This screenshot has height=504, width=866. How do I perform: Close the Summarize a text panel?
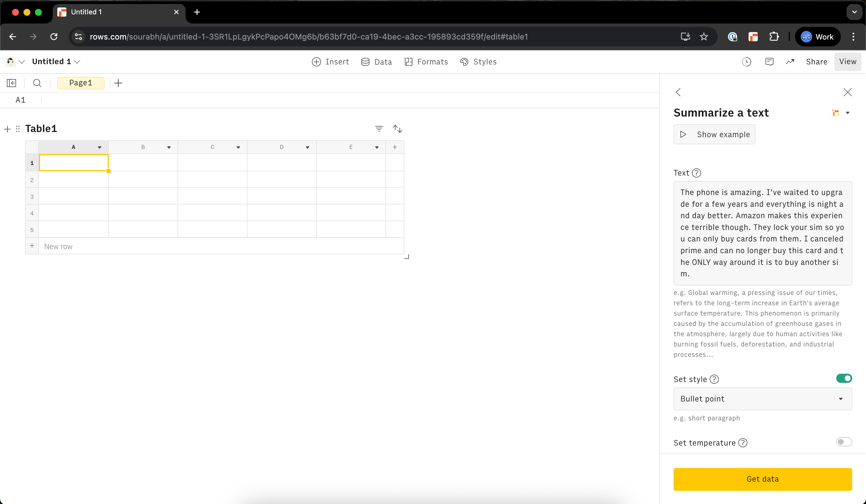[847, 92]
